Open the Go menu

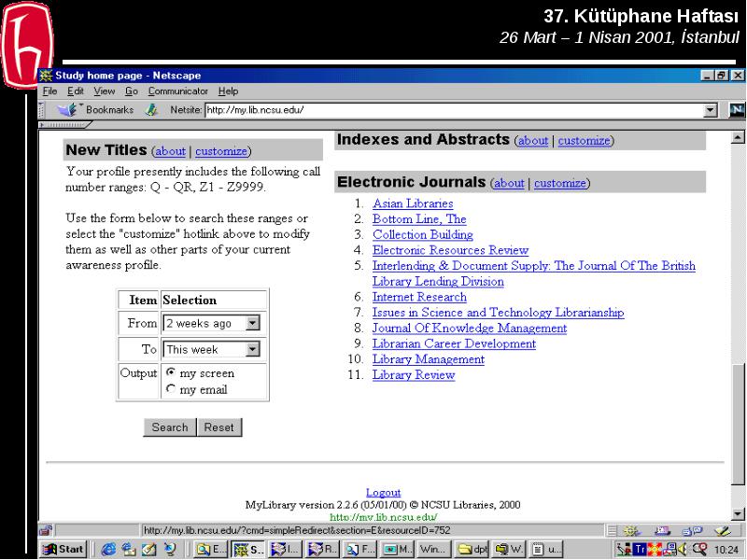132,91
